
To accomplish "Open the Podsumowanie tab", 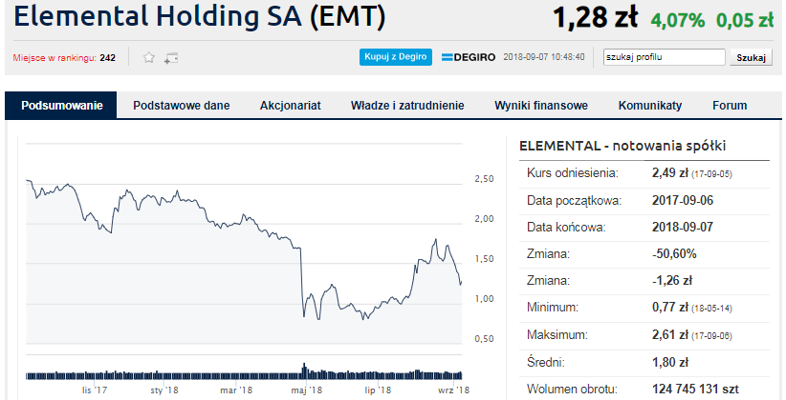I will tap(61, 105).
